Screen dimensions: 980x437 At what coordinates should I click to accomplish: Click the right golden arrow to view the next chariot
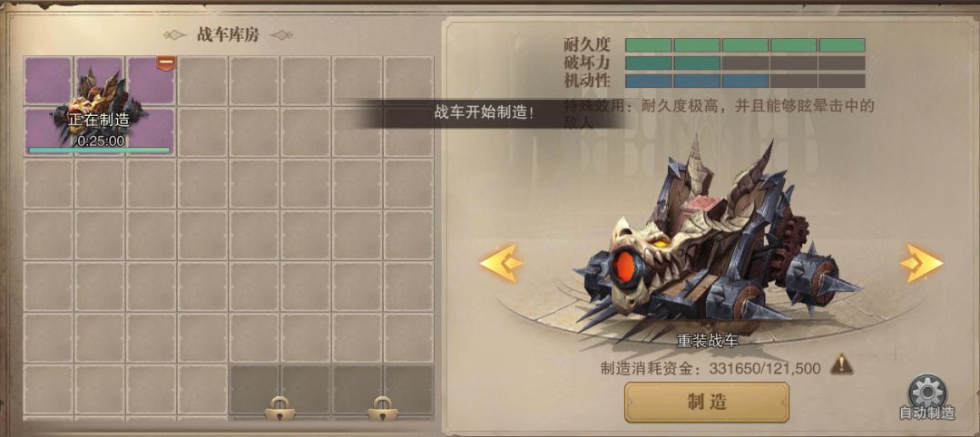pyautogui.click(x=922, y=263)
